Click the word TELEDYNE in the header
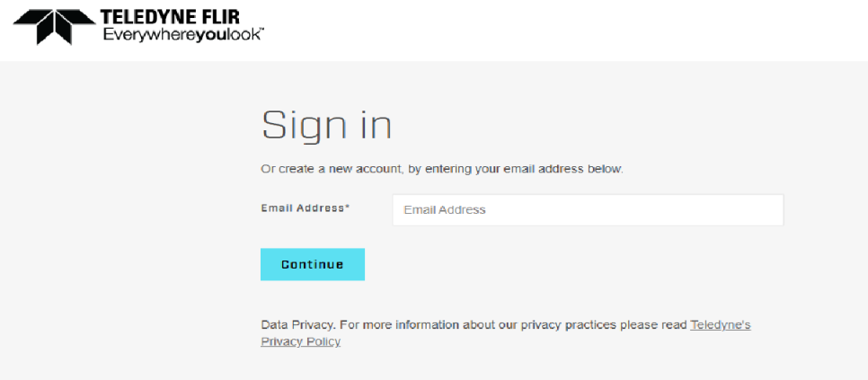Screen dimensions: 868x380 coord(146,18)
